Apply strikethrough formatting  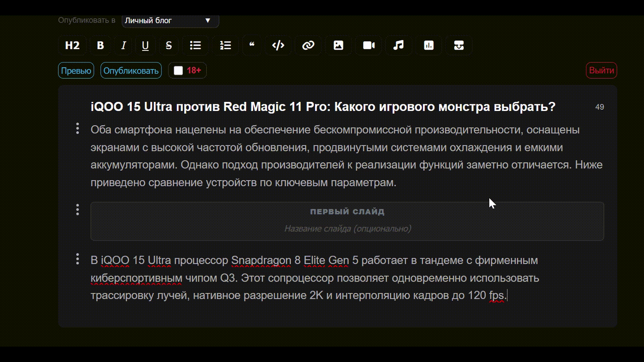[x=168, y=46]
